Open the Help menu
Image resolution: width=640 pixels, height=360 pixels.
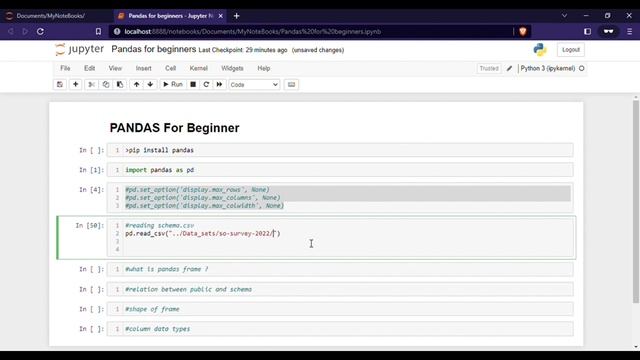click(264, 68)
